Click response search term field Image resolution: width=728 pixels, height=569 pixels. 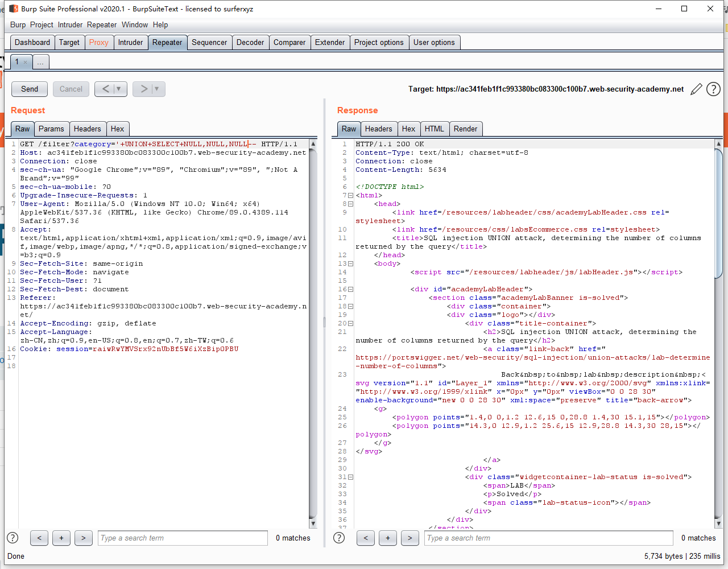pyautogui.click(x=549, y=538)
